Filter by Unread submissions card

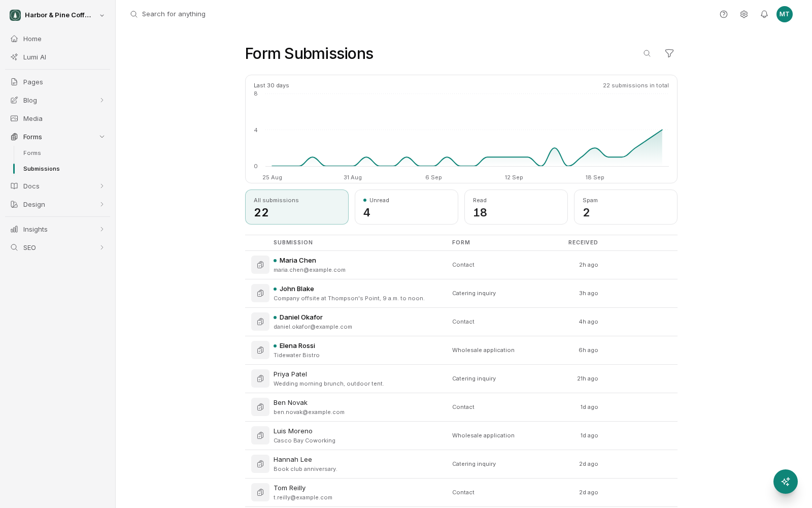(x=407, y=207)
